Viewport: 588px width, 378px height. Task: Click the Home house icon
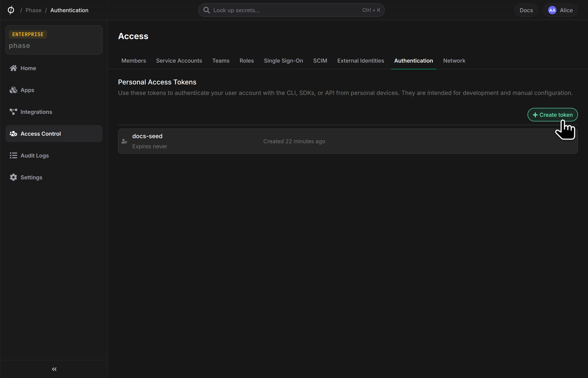[x=13, y=68]
